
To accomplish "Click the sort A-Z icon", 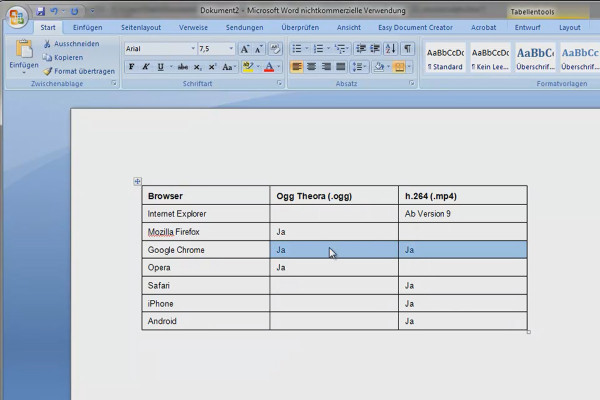I will (x=391, y=49).
